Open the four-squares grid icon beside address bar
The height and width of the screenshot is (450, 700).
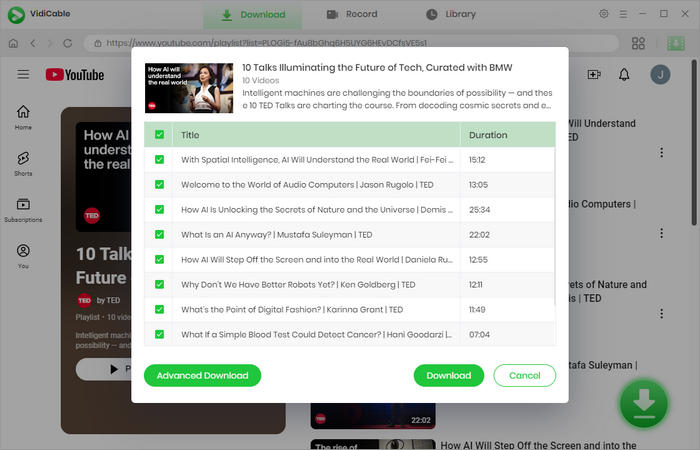(x=638, y=43)
